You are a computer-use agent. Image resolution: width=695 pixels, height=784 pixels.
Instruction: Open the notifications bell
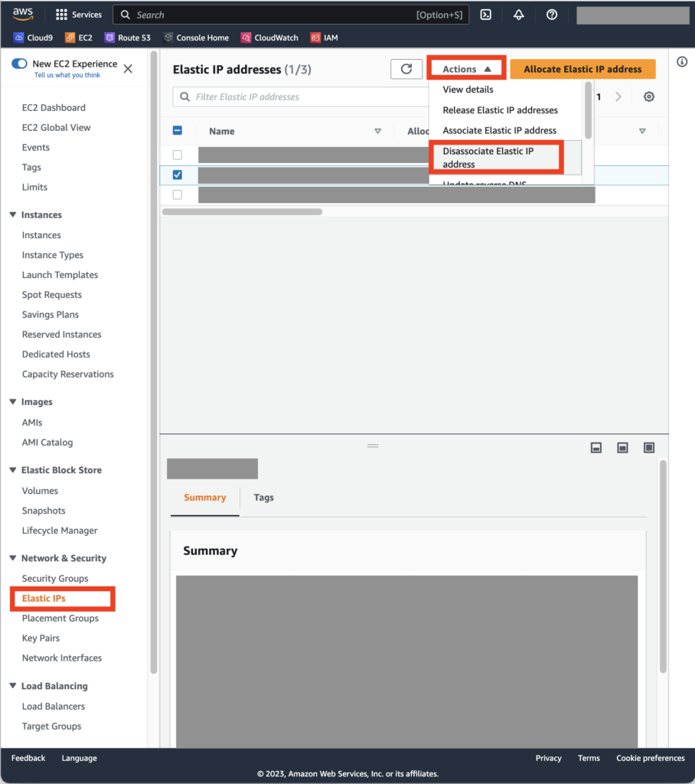tap(518, 15)
